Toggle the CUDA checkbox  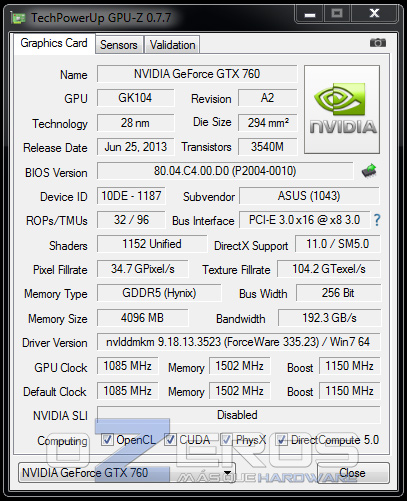coord(170,440)
